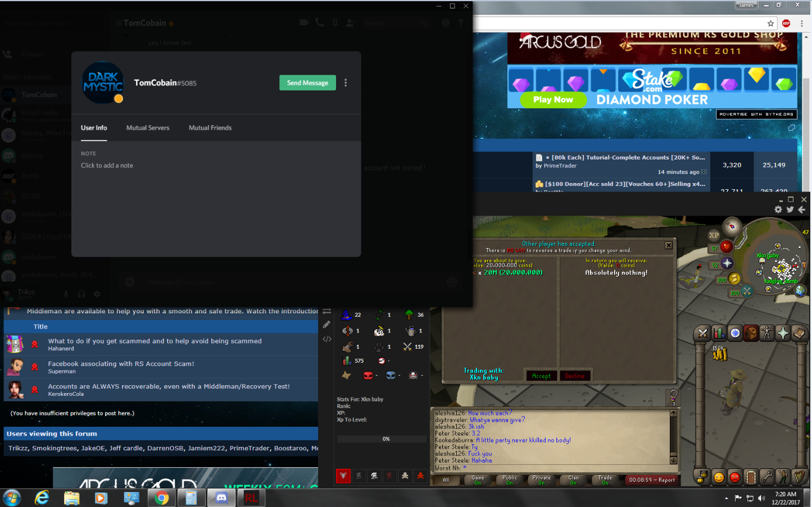Toggle Private chat filter
This screenshot has width=812, height=507.
pos(541,480)
